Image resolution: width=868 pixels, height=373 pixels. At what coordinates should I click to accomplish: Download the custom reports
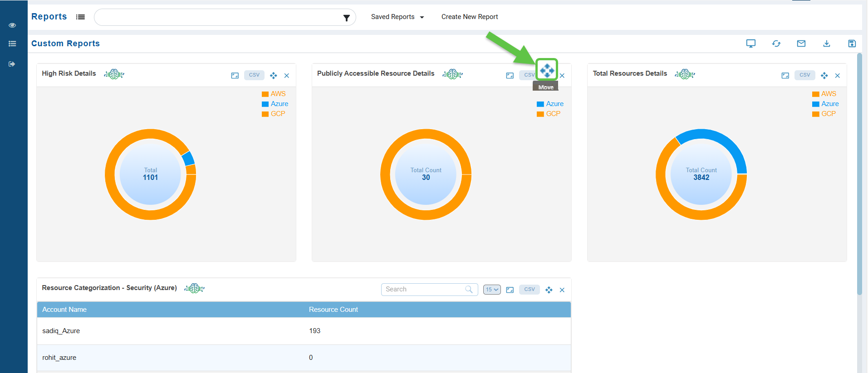point(827,44)
